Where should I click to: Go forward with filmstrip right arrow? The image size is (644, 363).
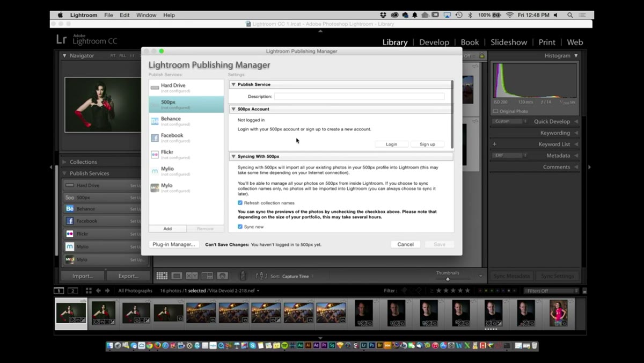tap(107, 291)
